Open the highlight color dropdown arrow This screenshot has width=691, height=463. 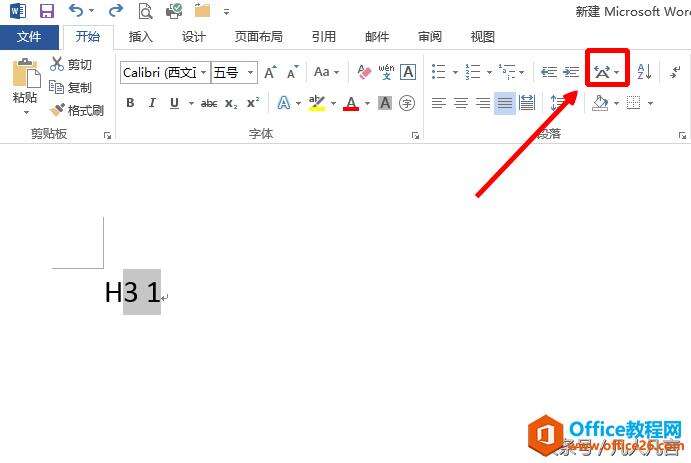334,104
